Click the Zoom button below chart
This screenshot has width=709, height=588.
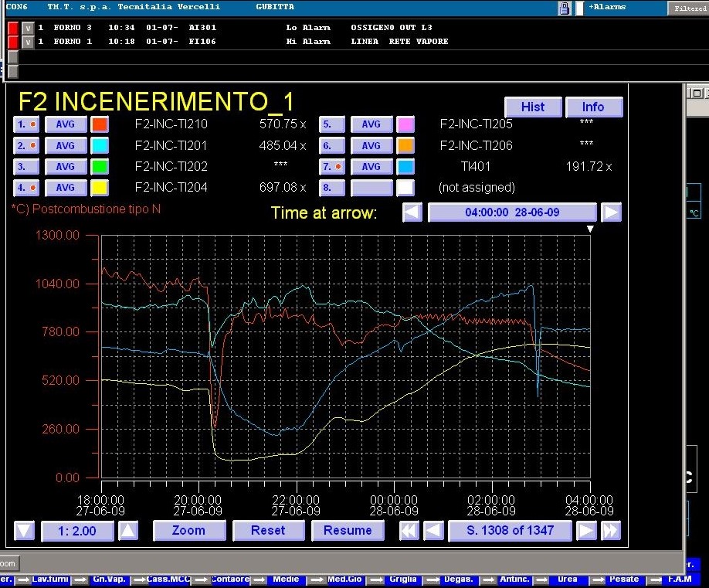(189, 531)
